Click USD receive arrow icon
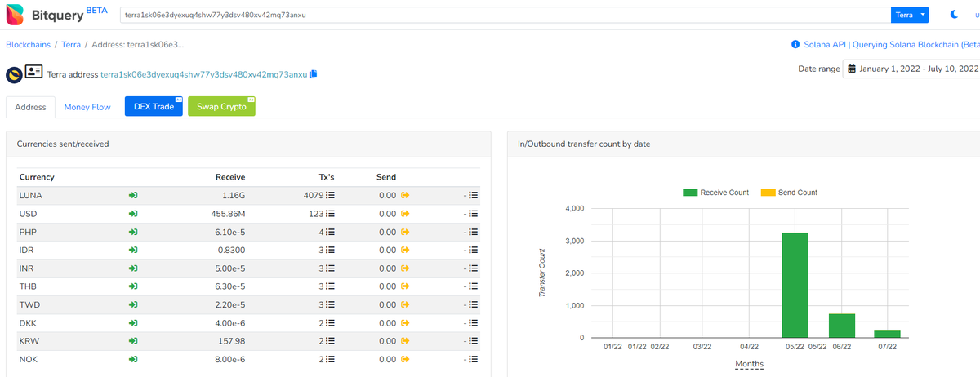Image resolution: width=980 pixels, height=377 pixels. (x=133, y=214)
